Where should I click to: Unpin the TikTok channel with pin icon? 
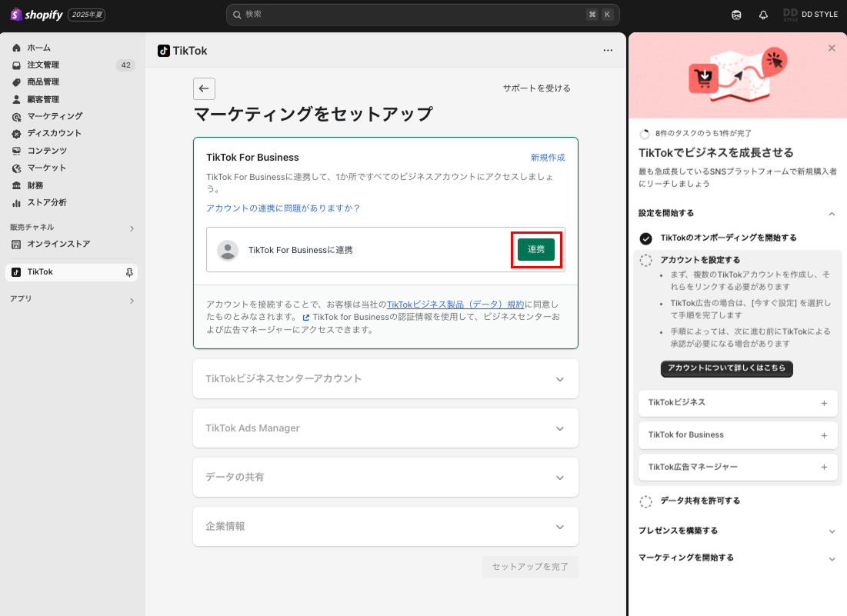click(x=129, y=273)
